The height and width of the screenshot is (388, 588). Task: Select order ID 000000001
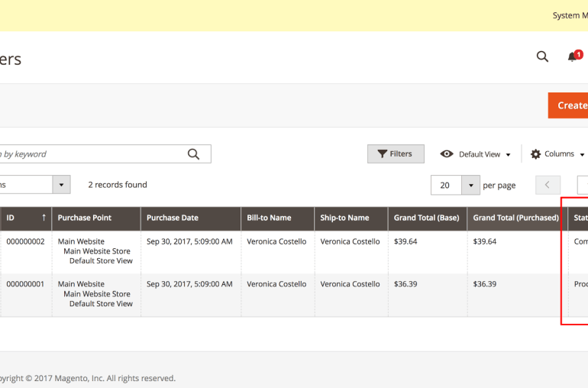click(x=25, y=284)
